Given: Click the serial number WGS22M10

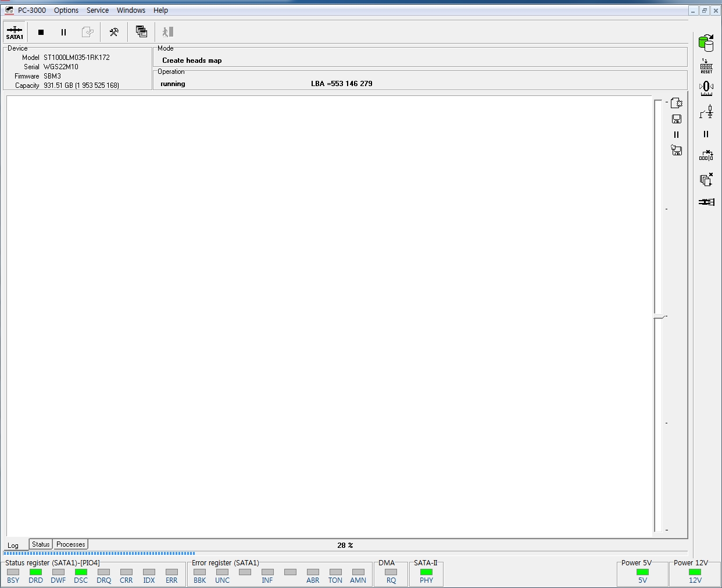Looking at the screenshot, I should tap(61, 67).
